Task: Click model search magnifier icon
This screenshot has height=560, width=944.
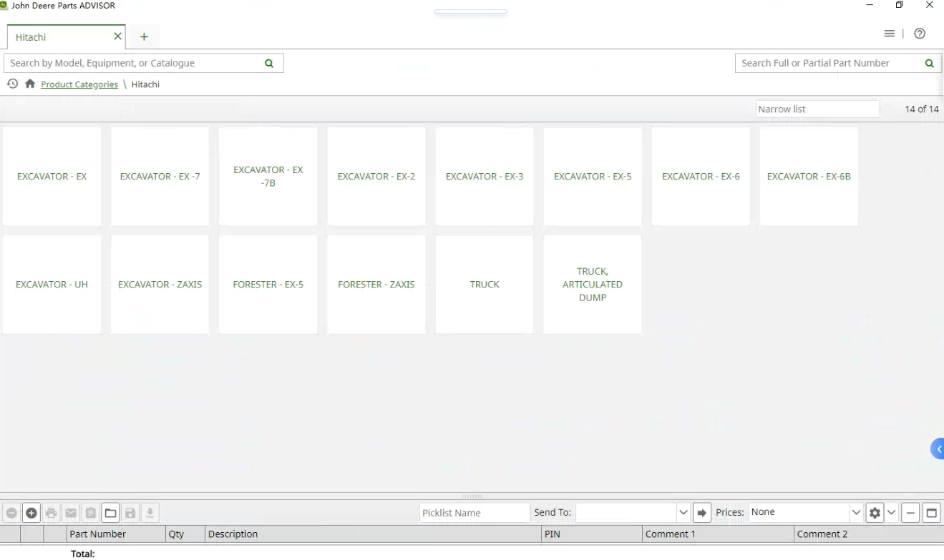Action: coord(269,63)
